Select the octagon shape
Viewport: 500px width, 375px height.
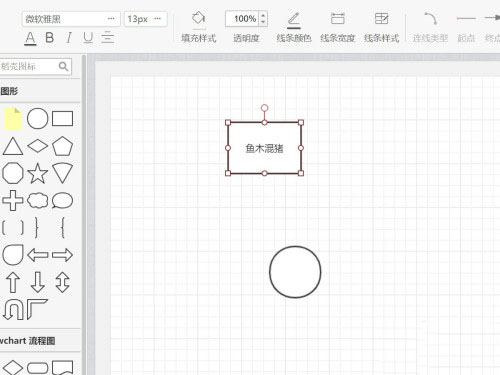coord(13,173)
